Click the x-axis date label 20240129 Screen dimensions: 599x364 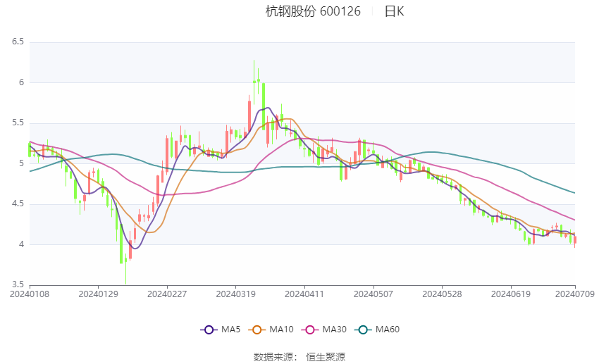point(98,294)
